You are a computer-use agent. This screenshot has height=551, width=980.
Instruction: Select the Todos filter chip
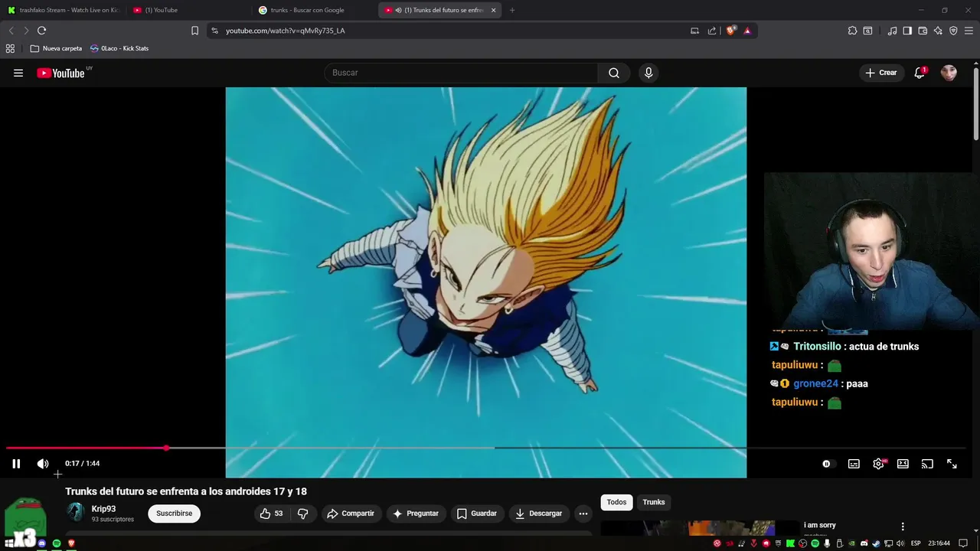coord(616,502)
